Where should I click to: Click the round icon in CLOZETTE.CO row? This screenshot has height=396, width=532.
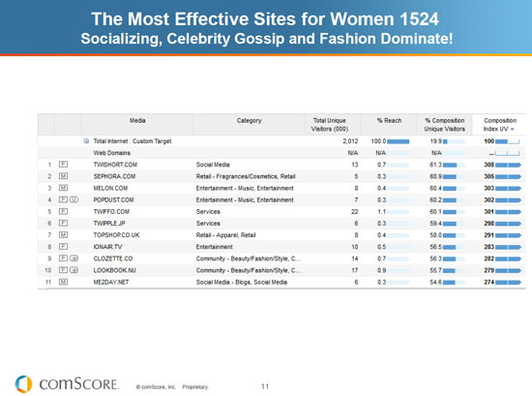(74, 259)
